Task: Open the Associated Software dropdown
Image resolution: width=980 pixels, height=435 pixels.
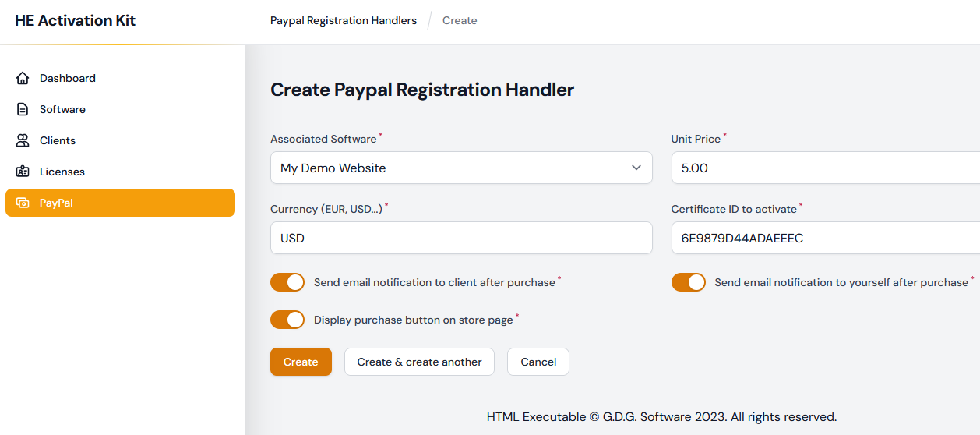Action: 452,168
